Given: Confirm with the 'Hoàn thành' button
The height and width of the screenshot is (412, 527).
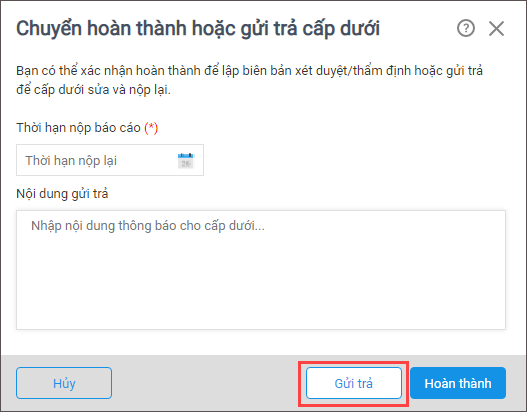Looking at the screenshot, I should tap(458, 383).
